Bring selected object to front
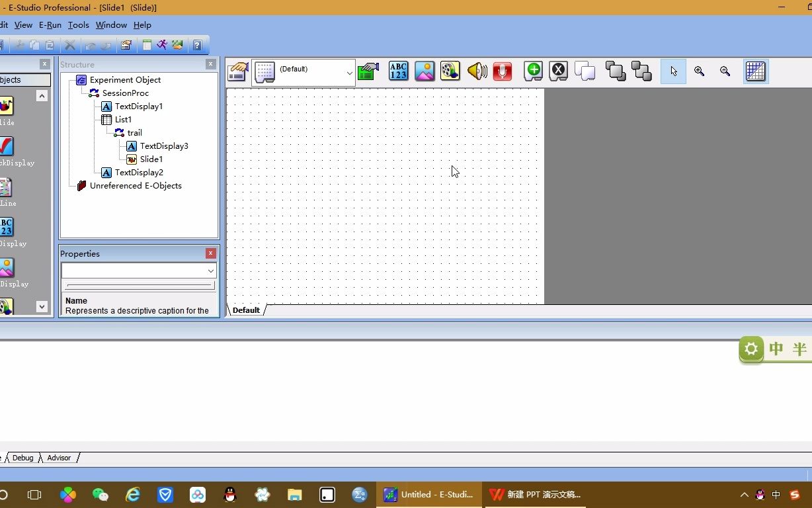 click(x=616, y=71)
